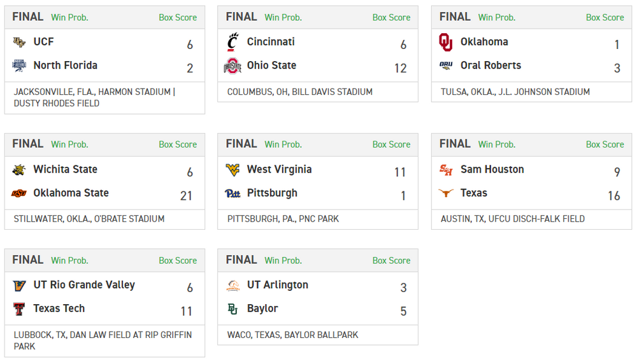Select the Sam Houston team name

click(x=492, y=170)
